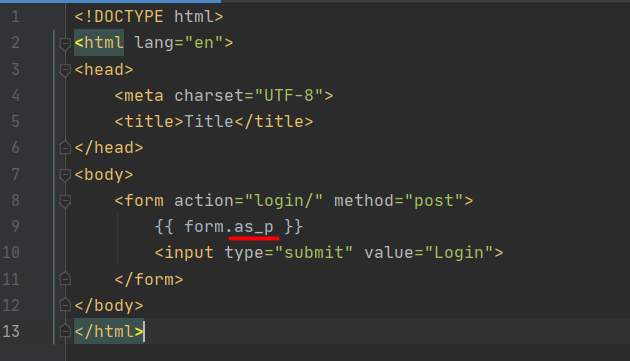This screenshot has height=361, width=630.
Task: Click line number 10 in the gutter
Action: click(11, 252)
